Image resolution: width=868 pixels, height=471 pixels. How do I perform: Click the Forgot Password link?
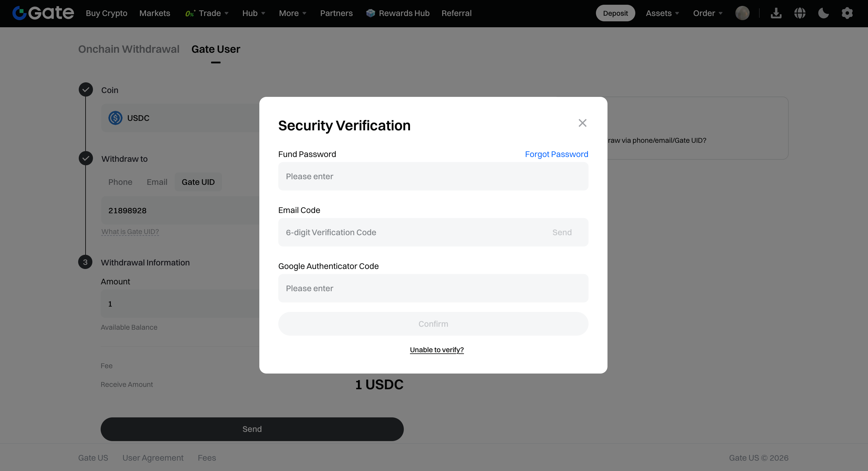click(556, 154)
